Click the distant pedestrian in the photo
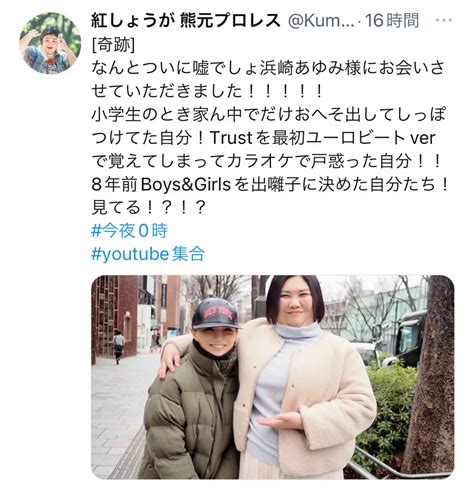 tap(118, 346)
